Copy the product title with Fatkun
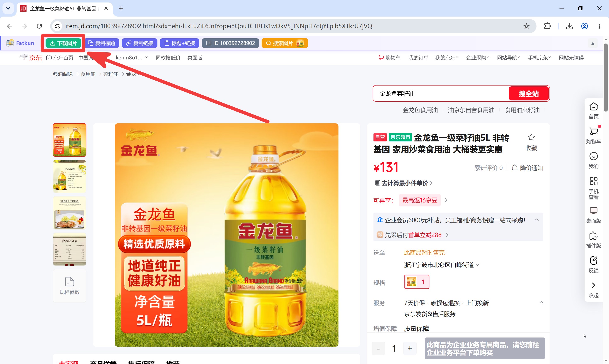609x364 pixels. [x=101, y=43]
